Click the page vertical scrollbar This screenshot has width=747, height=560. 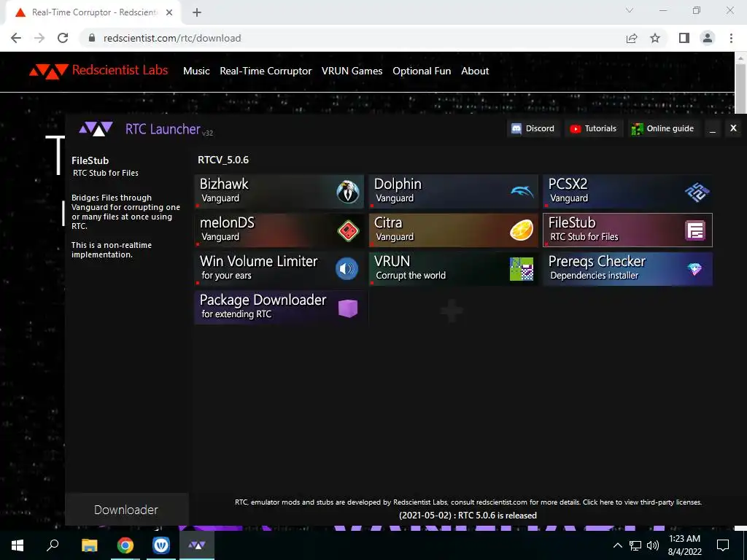[x=741, y=88]
